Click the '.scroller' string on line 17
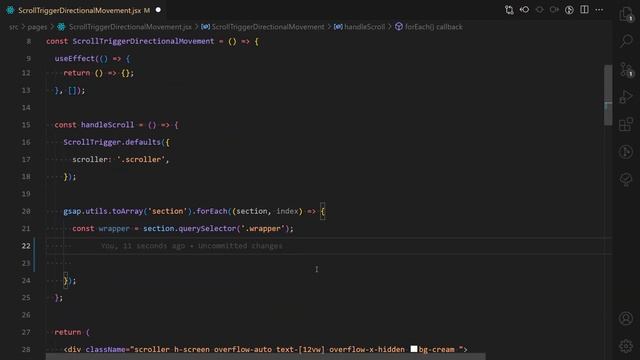Screen dimensions: 640x360 (141, 159)
